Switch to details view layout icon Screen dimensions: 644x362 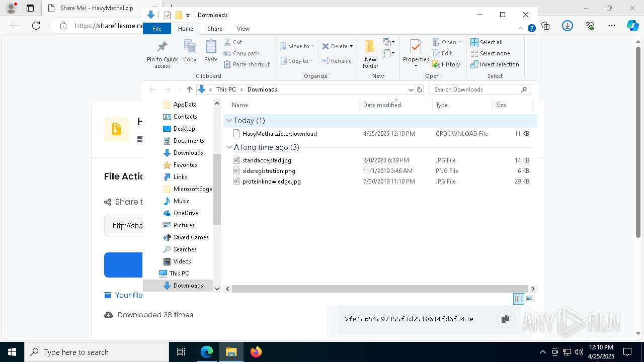(x=519, y=299)
